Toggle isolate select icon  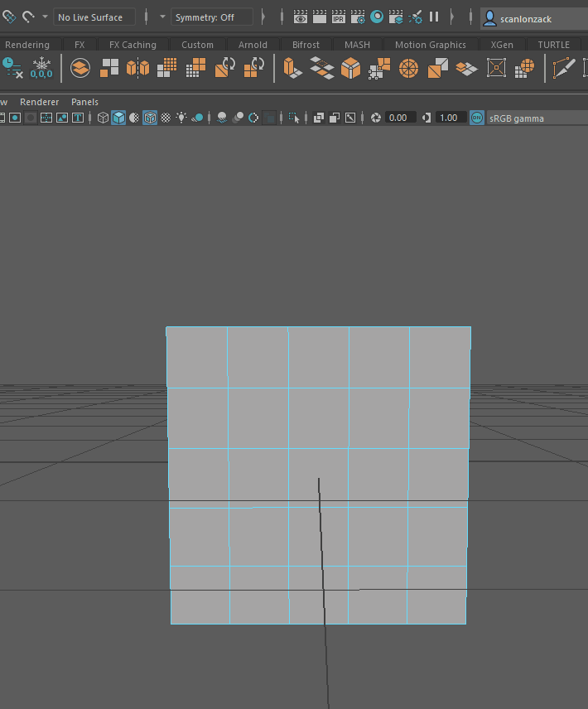pyautogui.click(x=294, y=118)
